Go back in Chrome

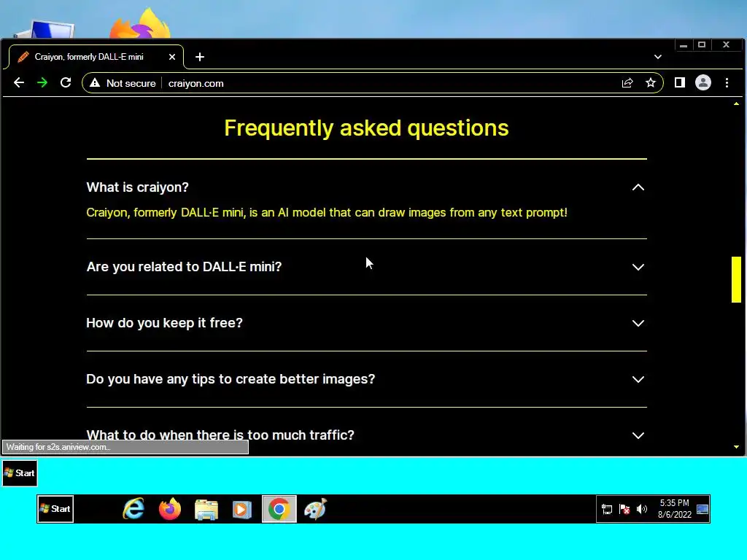click(19, 83)
